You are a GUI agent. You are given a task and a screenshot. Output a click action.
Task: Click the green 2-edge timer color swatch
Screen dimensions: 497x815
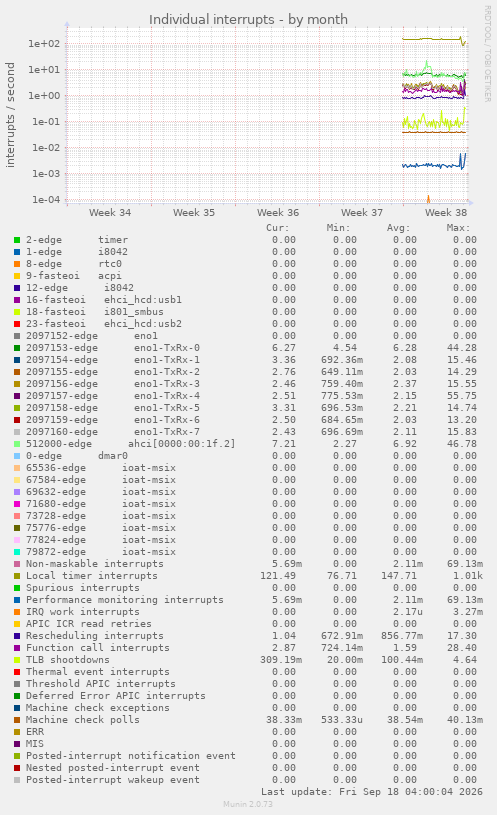click(x=17, y=240)
